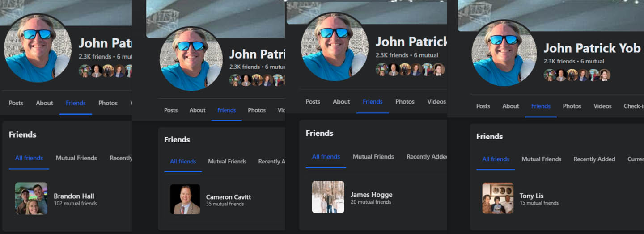Viewport: 644px width, 234px height.
Task: Open the James Hogge name link
Action: 371,195
